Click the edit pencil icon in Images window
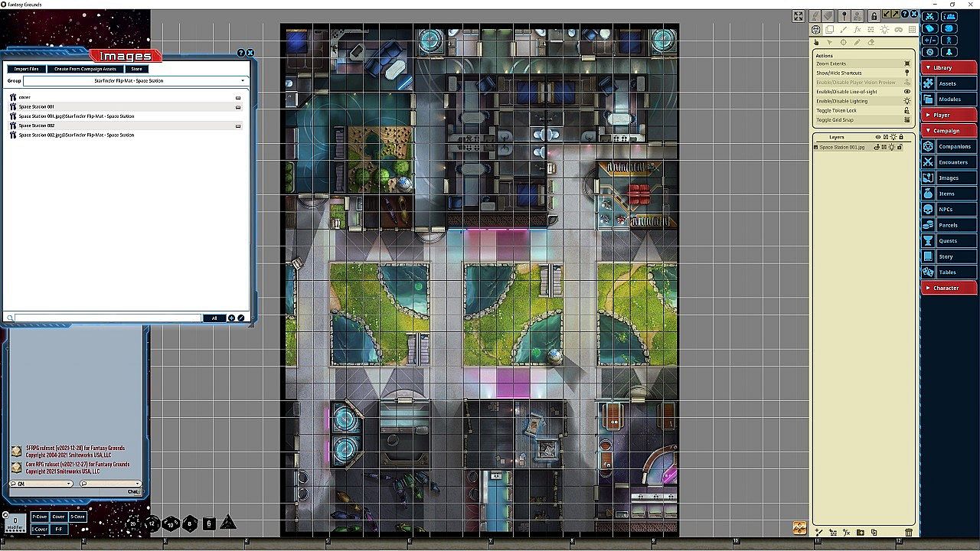 point(240,318)
